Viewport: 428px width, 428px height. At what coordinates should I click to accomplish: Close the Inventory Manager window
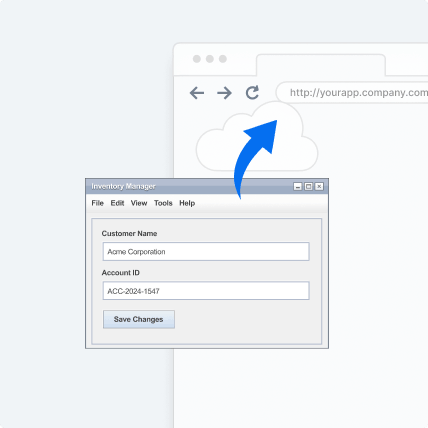319,187
